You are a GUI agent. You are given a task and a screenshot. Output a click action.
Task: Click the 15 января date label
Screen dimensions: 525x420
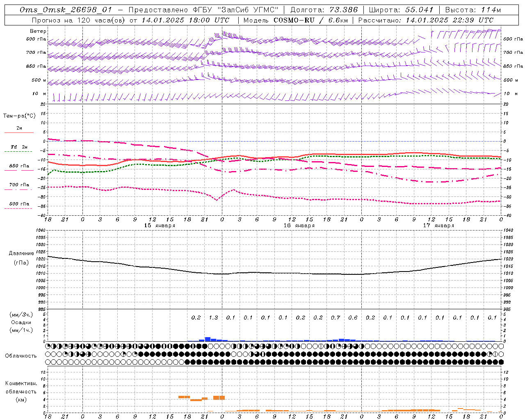click(160, 226)
